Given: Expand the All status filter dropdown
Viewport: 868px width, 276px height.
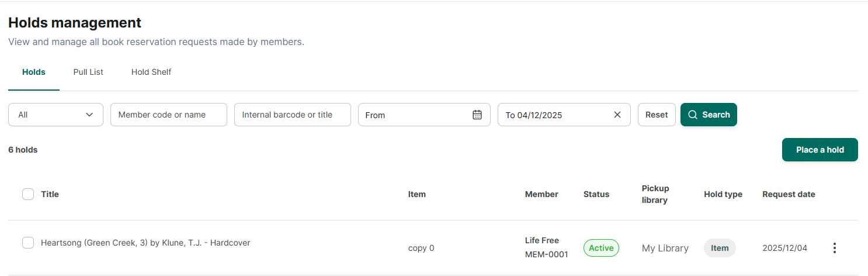Looking at the screenshot, I should coord(55,115).
